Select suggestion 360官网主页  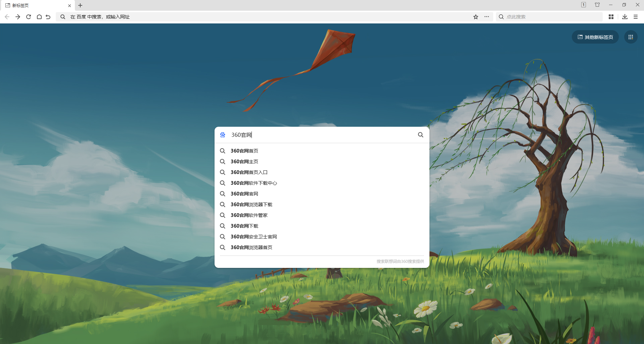(322, 162)
